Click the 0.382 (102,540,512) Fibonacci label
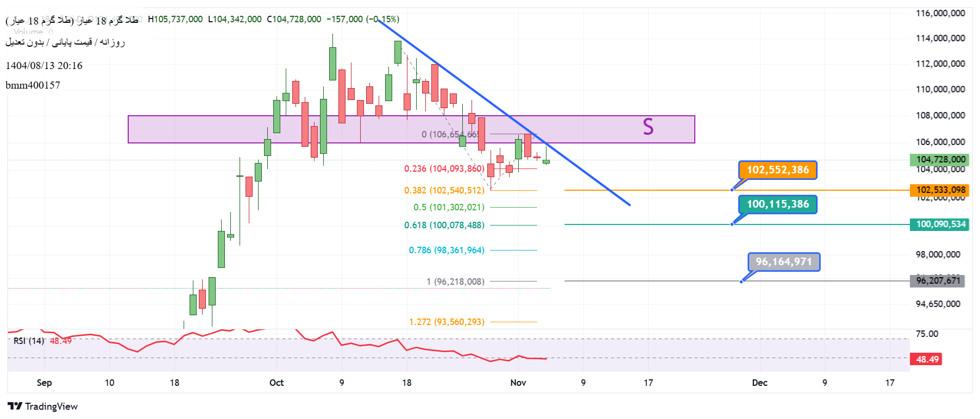 click(444, 190)
